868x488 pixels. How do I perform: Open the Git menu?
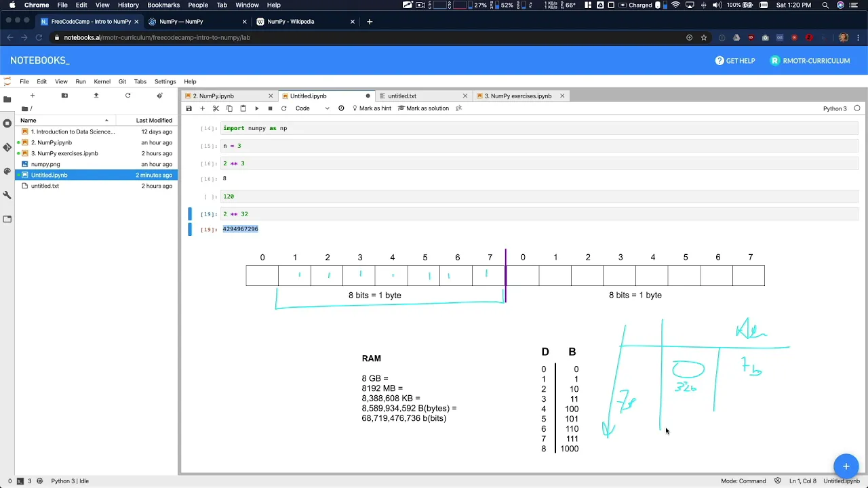(122, 82)
